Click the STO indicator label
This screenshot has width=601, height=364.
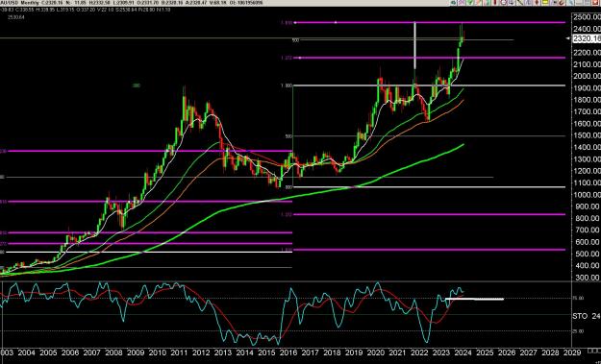pos(580,316)
